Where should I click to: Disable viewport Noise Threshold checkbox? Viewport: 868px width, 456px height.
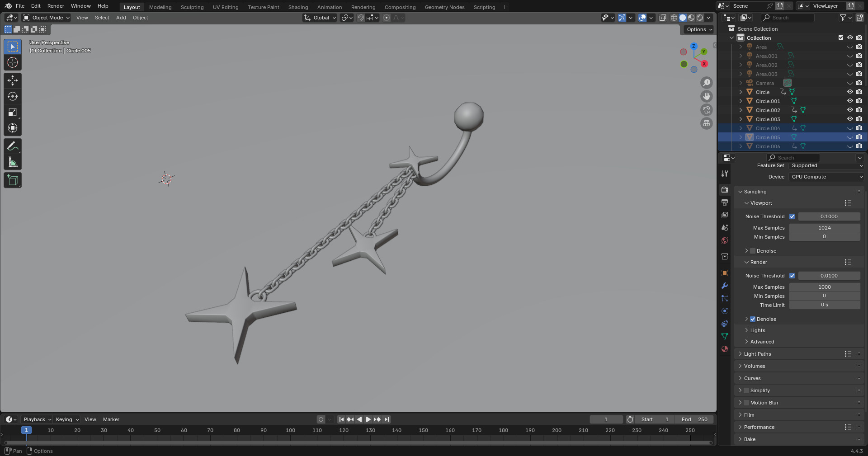coord(792,216)
